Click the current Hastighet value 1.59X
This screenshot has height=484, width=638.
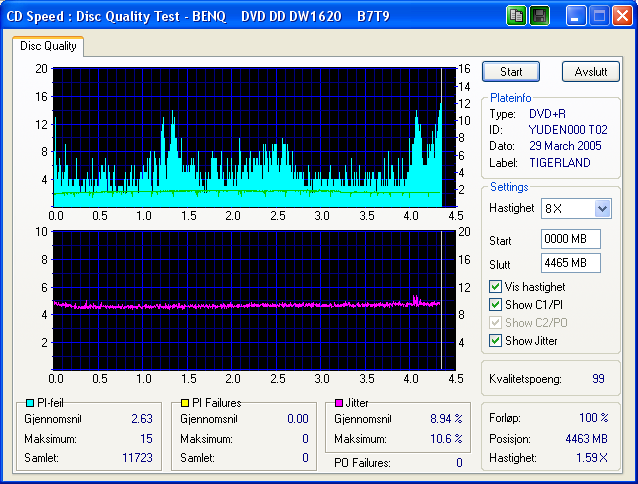click(x=592, y=458)
